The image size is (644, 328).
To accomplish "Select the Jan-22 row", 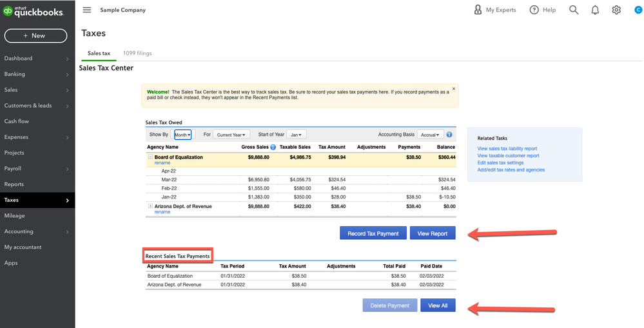I will point(301,197).
